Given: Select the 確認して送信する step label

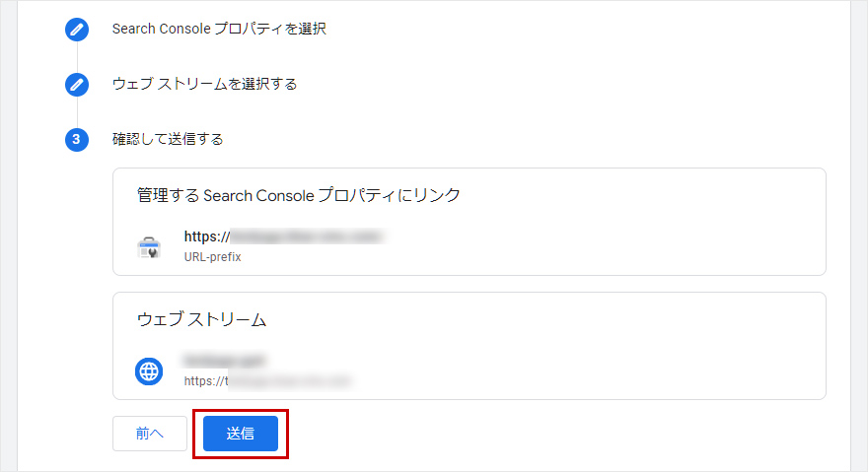Looking at the screenshot, I should coord(168,140).
